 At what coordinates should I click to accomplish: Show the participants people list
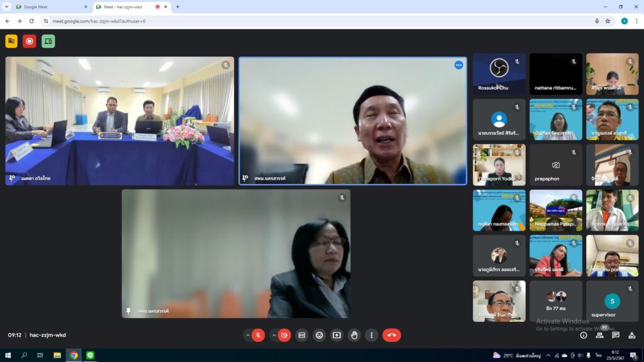pyautogui.click(x=600, y=336)
